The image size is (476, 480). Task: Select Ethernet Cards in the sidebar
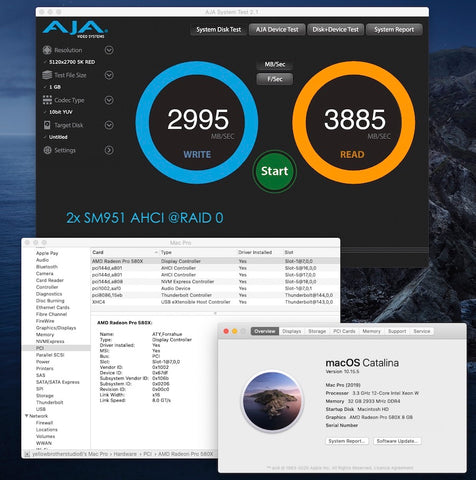tap(53, 307)
